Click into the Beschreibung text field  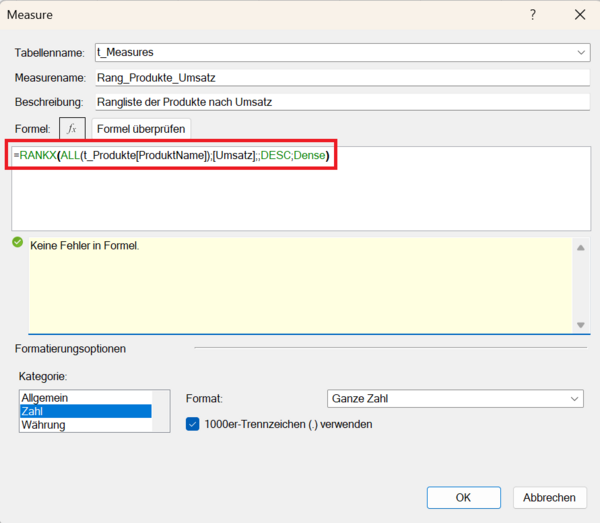pyautogui.click(x=340, y=101)
